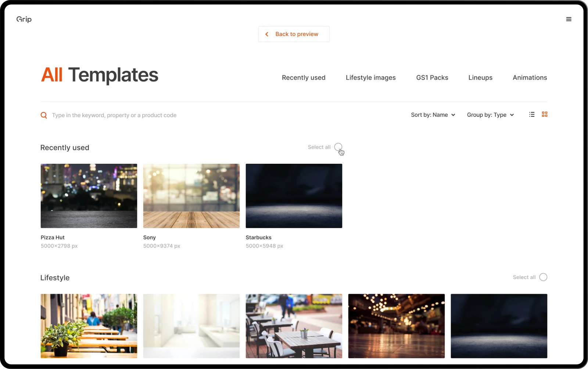Select the outdoor cafe tables Lifestyle thumbnail
The width and height of the screenshot is (588, 369).
coord(294,326)
